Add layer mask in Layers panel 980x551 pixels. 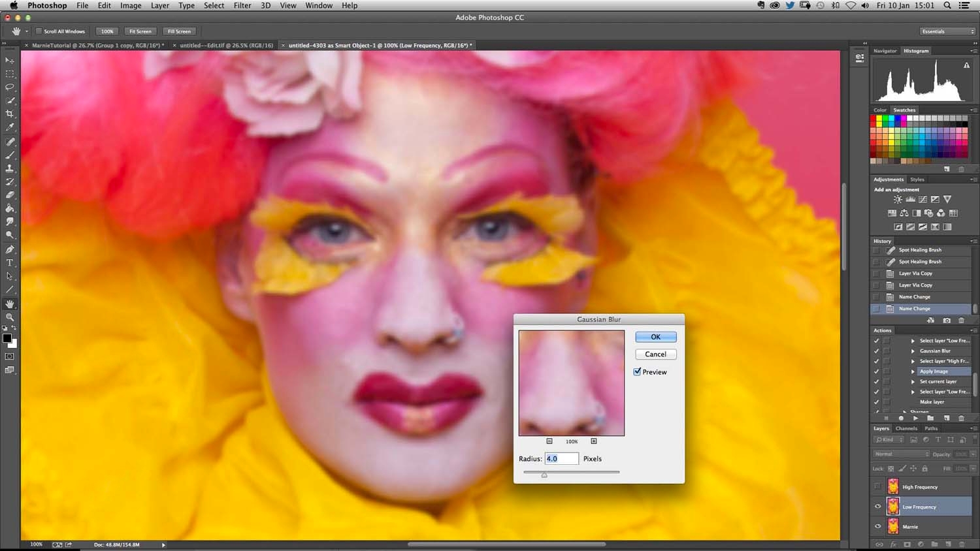click(x=907, y=544)
